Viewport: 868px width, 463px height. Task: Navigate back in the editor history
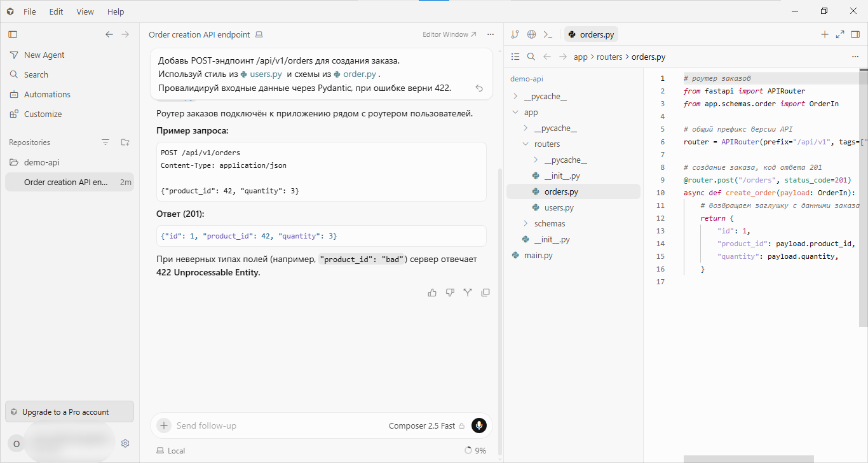tap(547, 57)
